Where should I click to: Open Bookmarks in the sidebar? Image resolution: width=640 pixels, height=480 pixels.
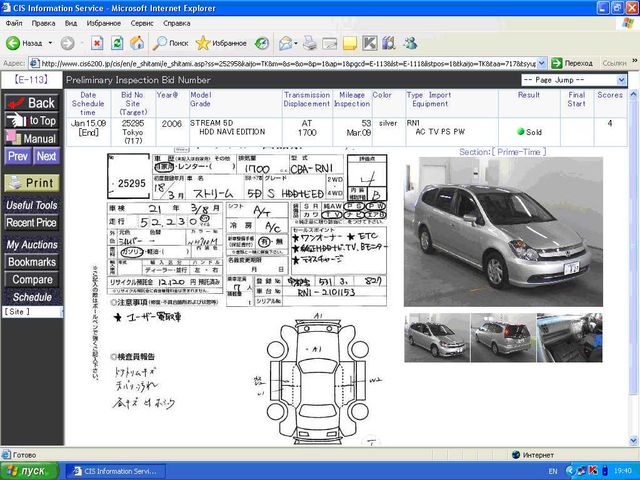[32, 262]
